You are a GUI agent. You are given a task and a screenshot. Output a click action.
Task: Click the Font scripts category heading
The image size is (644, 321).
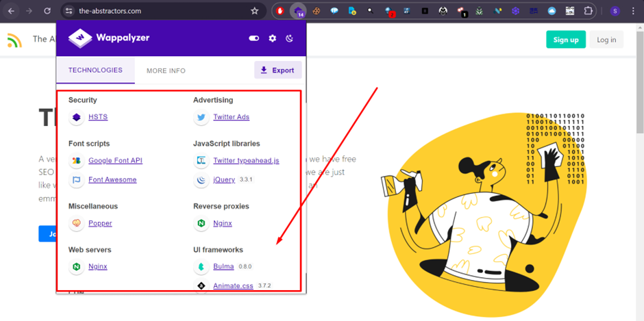click(x=89, y=144)
